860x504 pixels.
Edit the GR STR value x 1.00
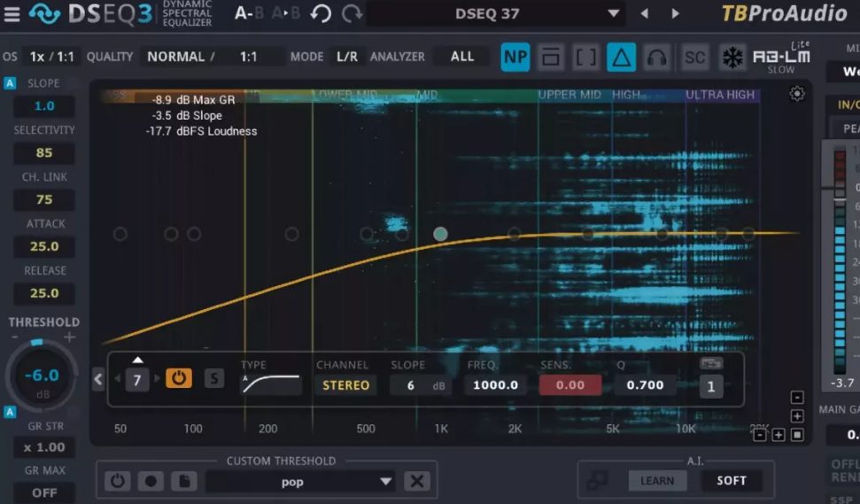point(44,447)
